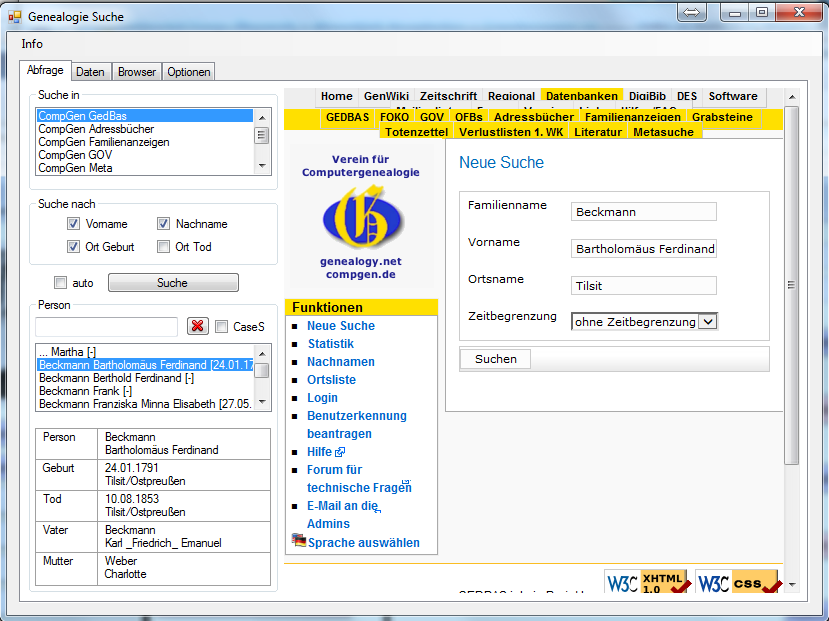Image resolution: width=829 pixels, height=621 pixels.
Task: Open the Software web tab
Action: (x=733, y=96)
